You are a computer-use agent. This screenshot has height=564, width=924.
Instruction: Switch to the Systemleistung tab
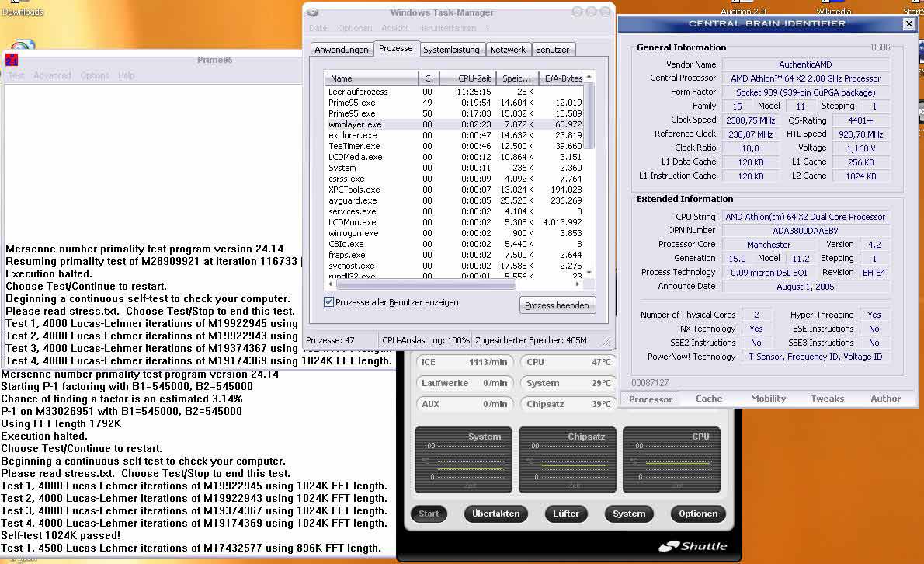click(x=451, y=50)
